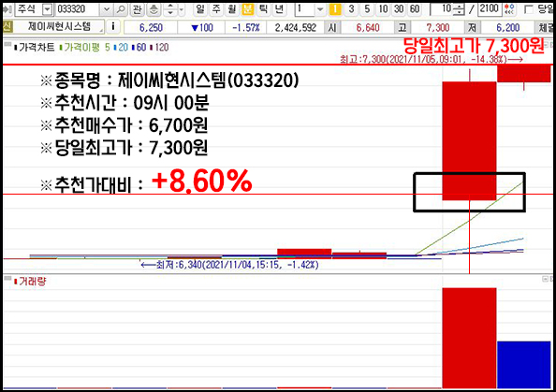Click the magnifier stock search icon
The height and width of the screenshot is (392, 556).
tap(121, 9)
